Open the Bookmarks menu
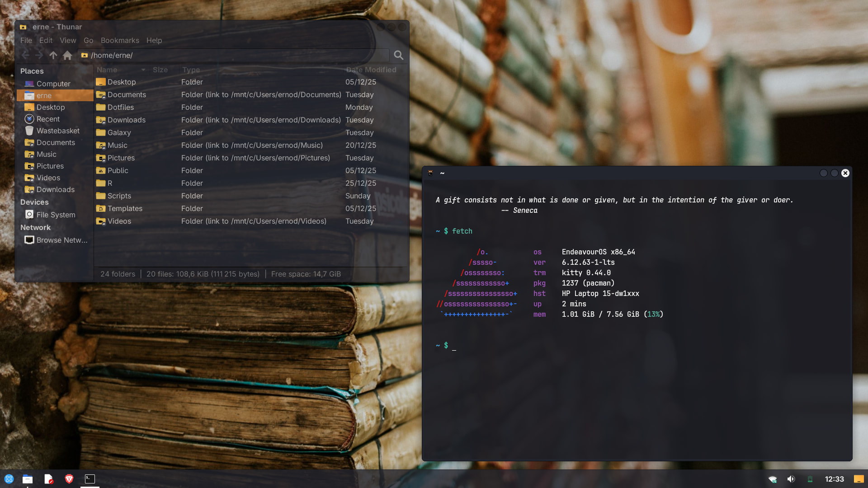The height and width of the screenshot is (488, 868). [x=120, y=40]
